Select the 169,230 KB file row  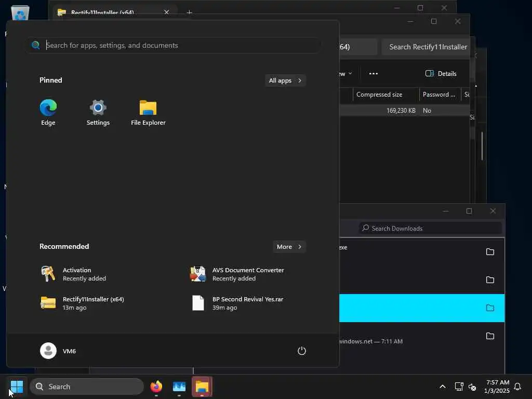point(404,111)
